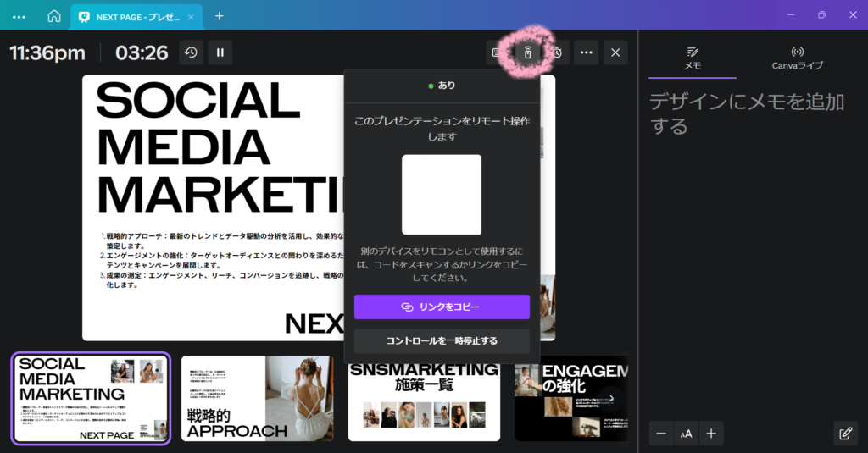Minimize the Canva window

point(791,15)
